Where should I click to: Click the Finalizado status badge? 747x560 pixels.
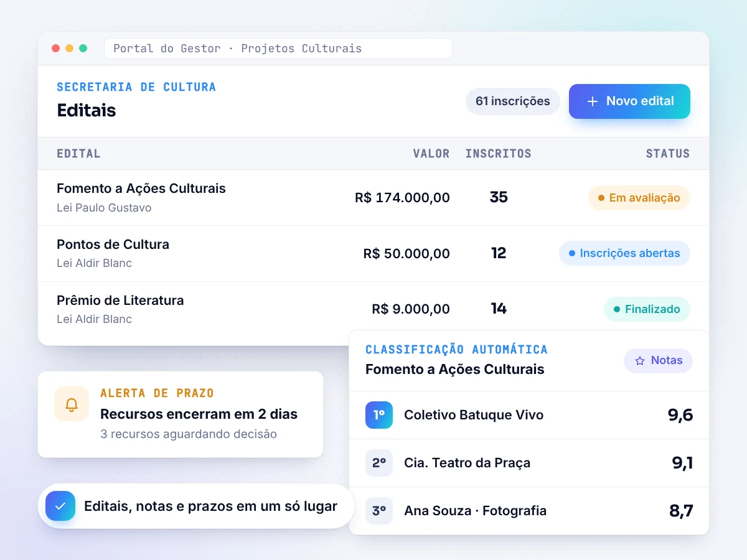pyautogui.click(x=647, y=309)
